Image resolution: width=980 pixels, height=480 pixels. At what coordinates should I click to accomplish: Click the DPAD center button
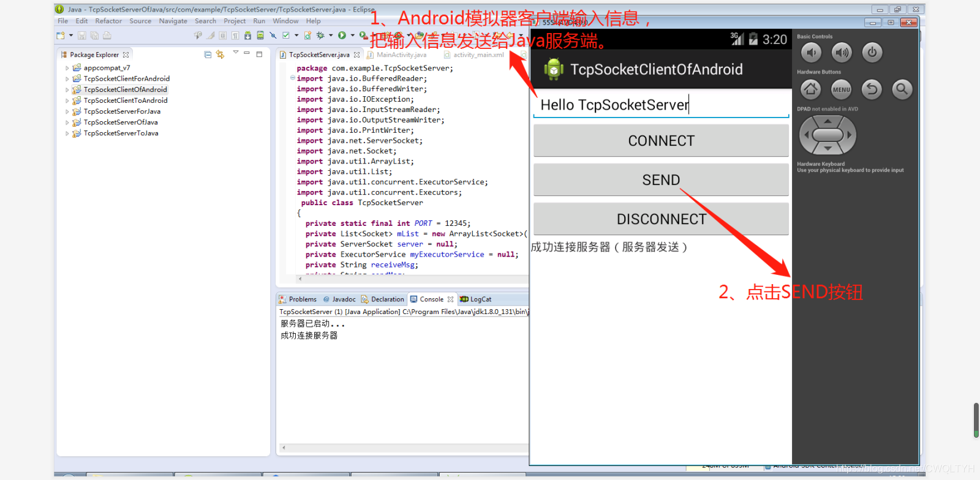[x=828, y=135]
